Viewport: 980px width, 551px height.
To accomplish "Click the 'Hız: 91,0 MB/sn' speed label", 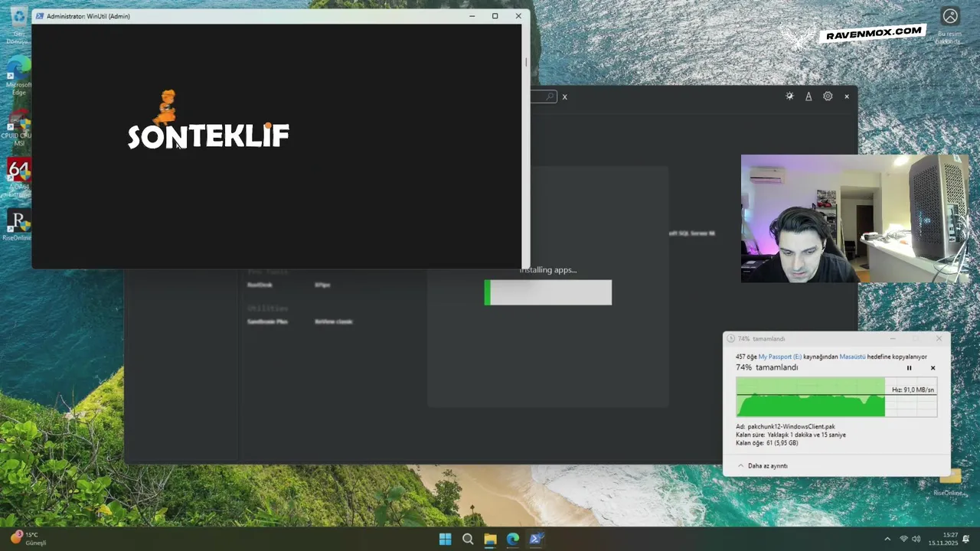I will tap(913, 390).
